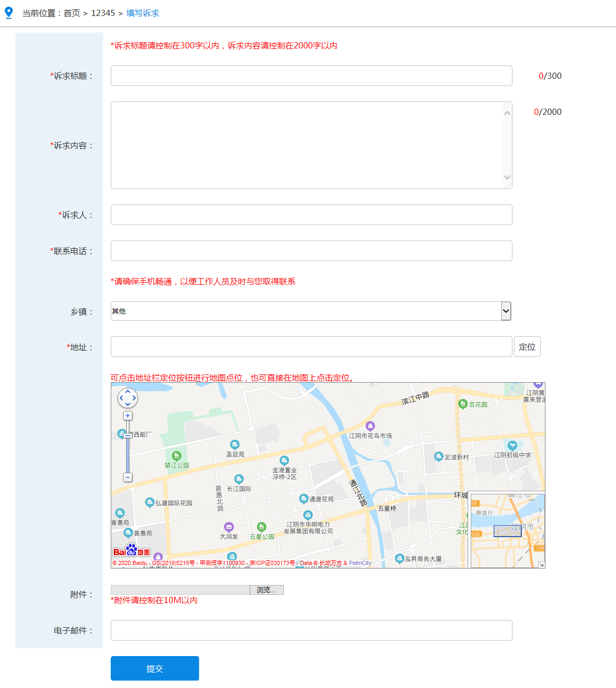This screenshot has width=616, height=688.
Task: Click the 江阴市花鸟市场 marker icon
Action: [x=370, y=426]
